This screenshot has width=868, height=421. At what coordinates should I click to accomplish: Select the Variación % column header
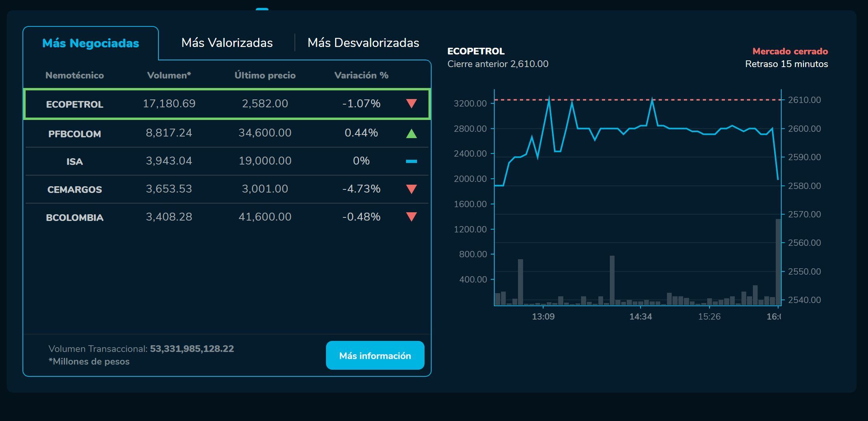[361, 75]
